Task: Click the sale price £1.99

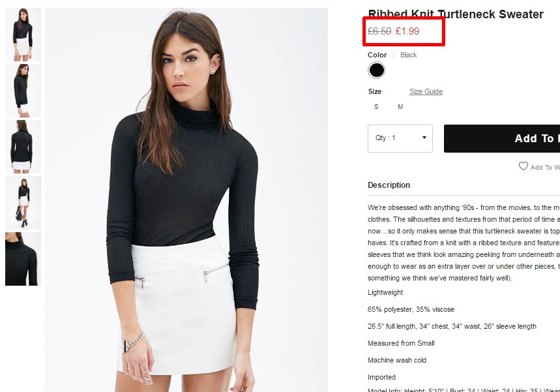Action: (x=407, y=31)
